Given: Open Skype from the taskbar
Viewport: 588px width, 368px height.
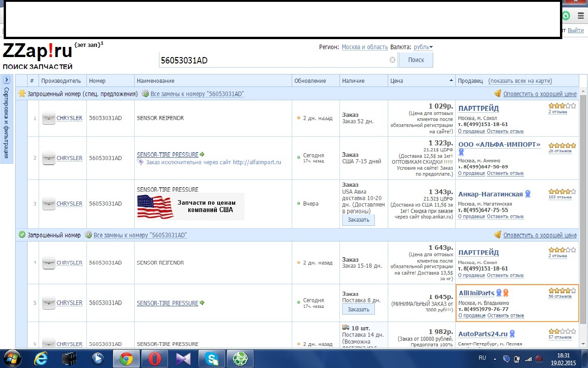Looking at the screenshot, I should (x=212, y=358).
